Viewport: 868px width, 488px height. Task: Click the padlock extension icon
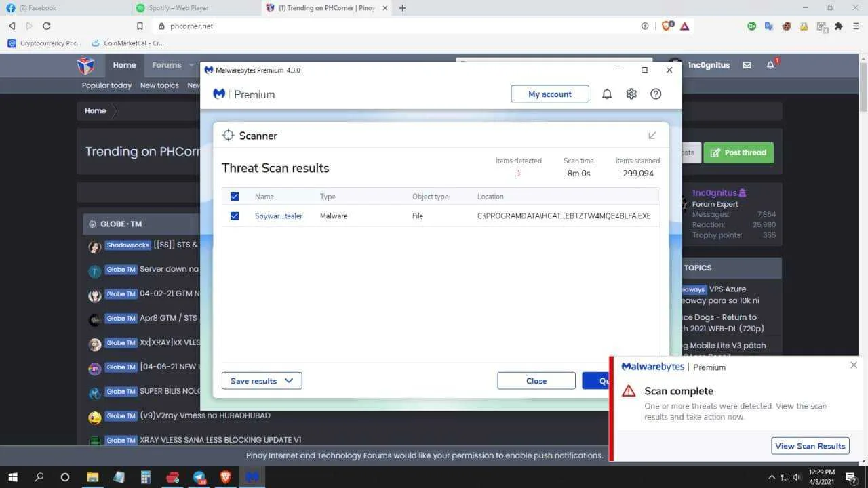804,26
